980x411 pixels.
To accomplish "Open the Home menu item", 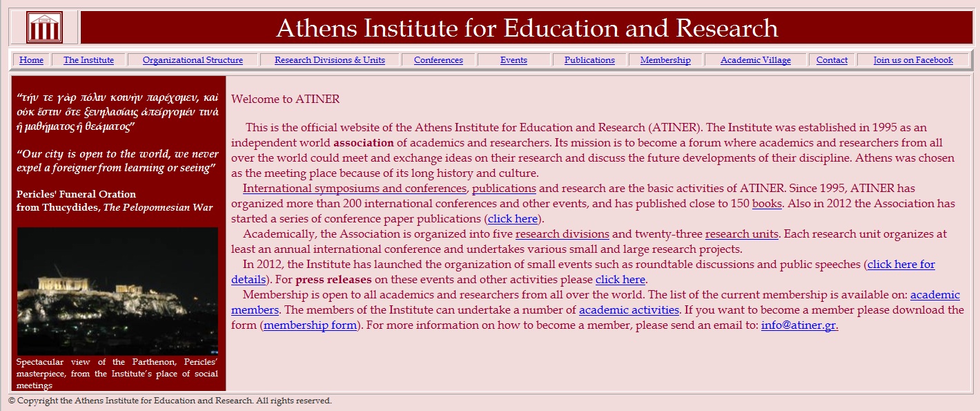I will [x=31, y=60].
